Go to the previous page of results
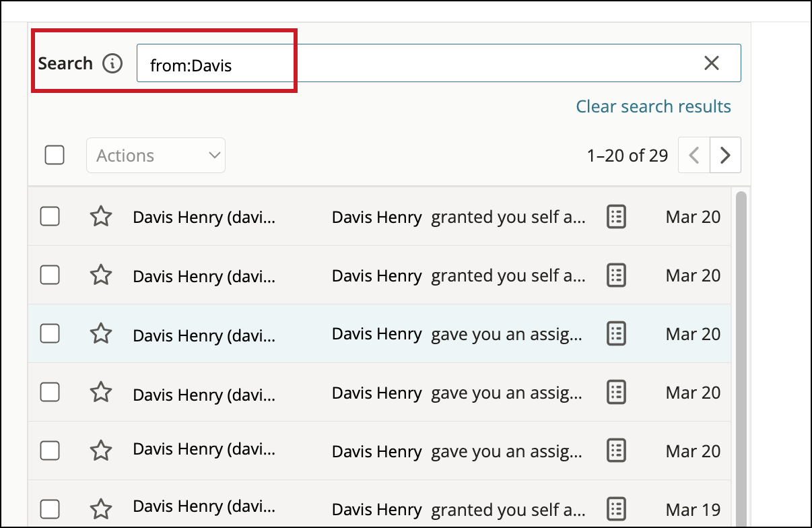The height and width of the screenshot is (528, 812). [694, 155]
